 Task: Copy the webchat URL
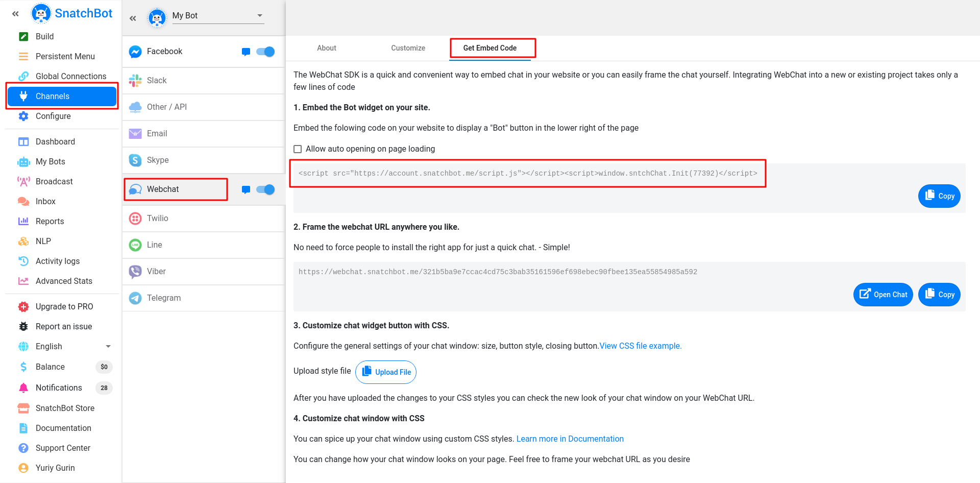pyautogui.click(x=939, y=295)
